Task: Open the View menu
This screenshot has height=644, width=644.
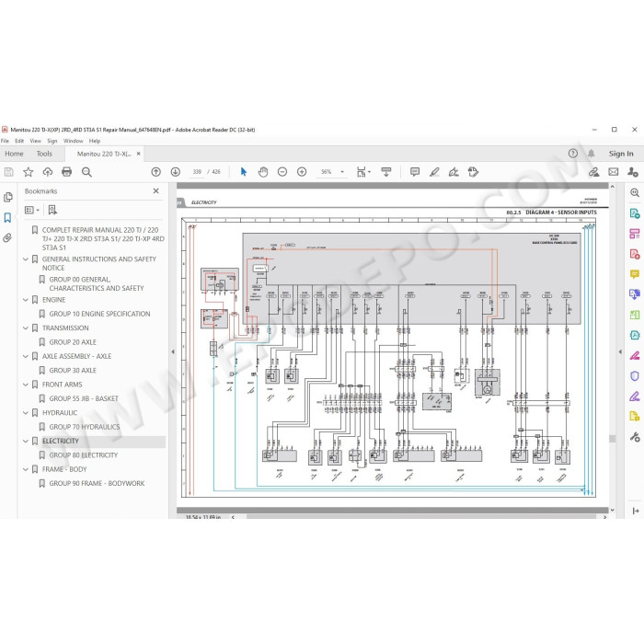Action: [35, 141]
